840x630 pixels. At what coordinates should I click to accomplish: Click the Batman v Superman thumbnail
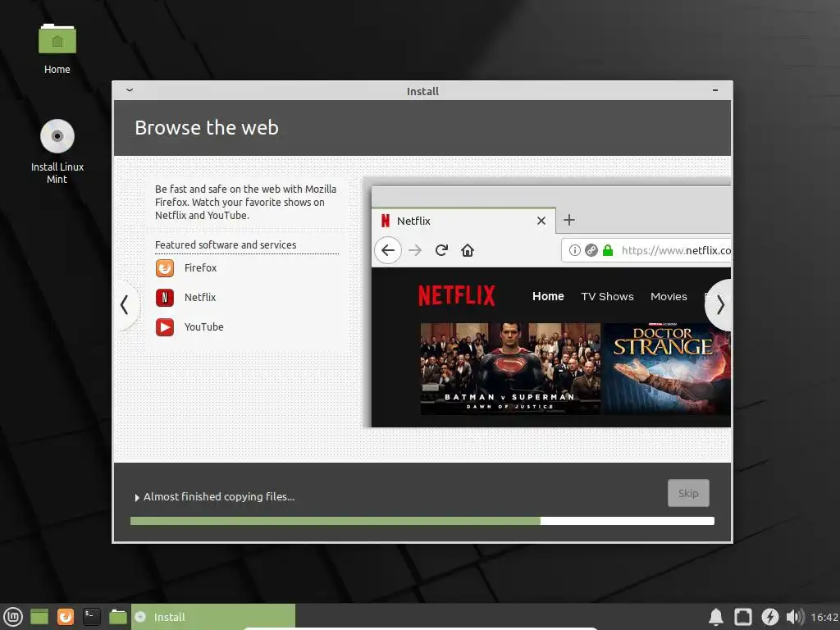(510, 368)
